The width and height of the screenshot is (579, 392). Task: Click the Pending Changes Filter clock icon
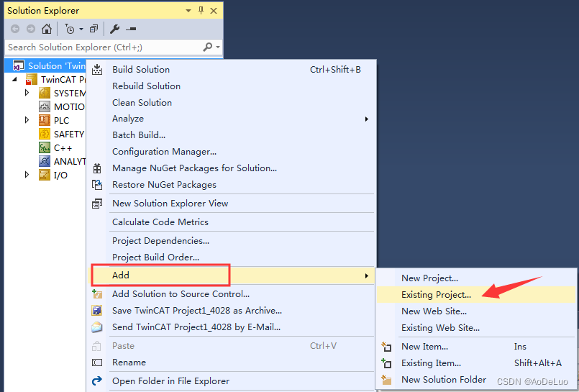point(70,29)
